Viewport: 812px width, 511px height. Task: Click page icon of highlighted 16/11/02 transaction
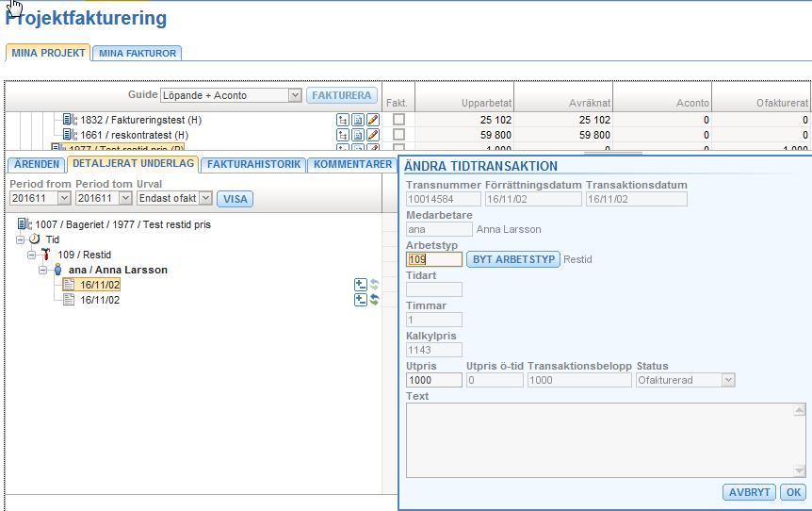pyautogui.click(x=69, y=284)
